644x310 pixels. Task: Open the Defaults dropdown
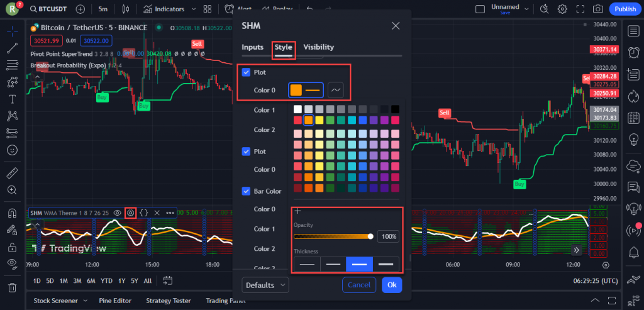[x=265, y=285]
